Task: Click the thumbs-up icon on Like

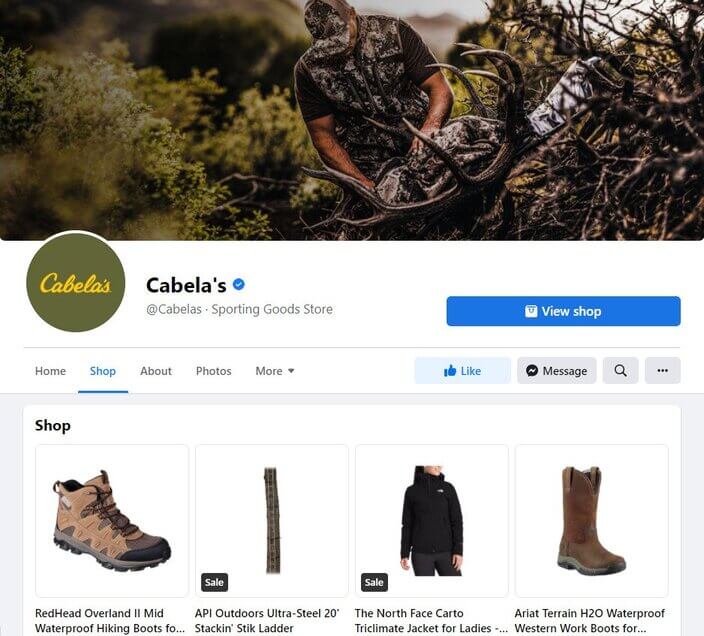Action: click(450, 371)
